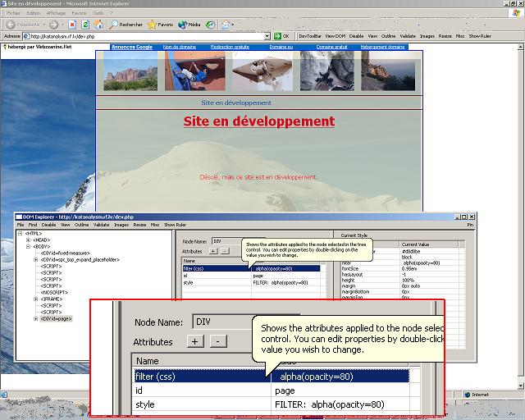The image size is (525, 420).
Task: Click the sea cliff thumbnail
Action: click(388, 71)
